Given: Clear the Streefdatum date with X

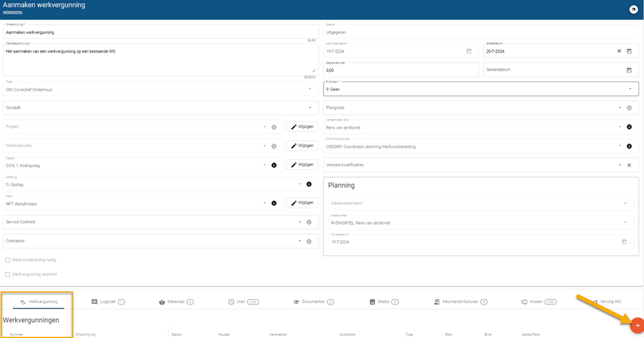Looking at the screenshot, I should point(619,51).
